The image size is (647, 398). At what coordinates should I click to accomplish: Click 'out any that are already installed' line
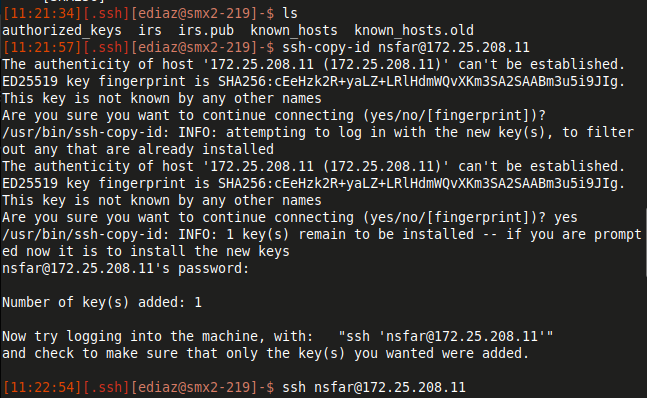(138, 149)
